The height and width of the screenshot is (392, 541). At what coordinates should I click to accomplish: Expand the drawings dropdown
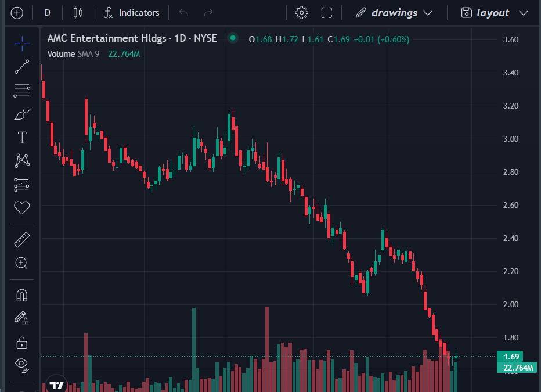pos(428,13)
